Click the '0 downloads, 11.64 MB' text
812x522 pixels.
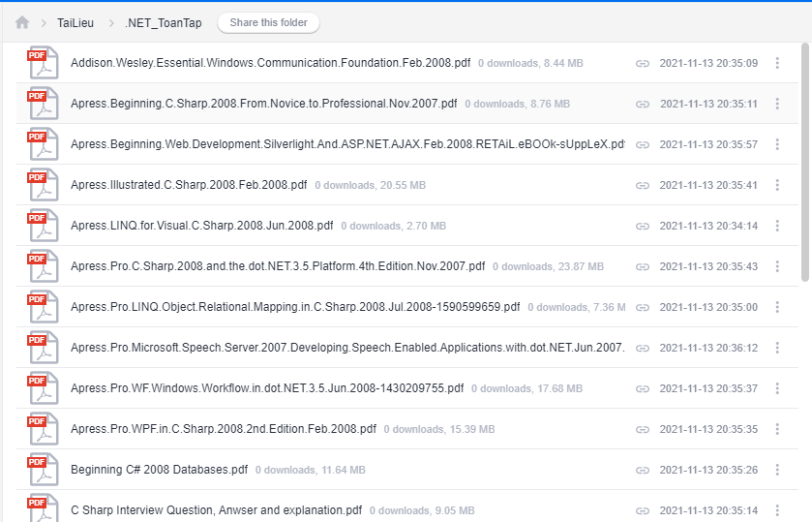[311, 470]
